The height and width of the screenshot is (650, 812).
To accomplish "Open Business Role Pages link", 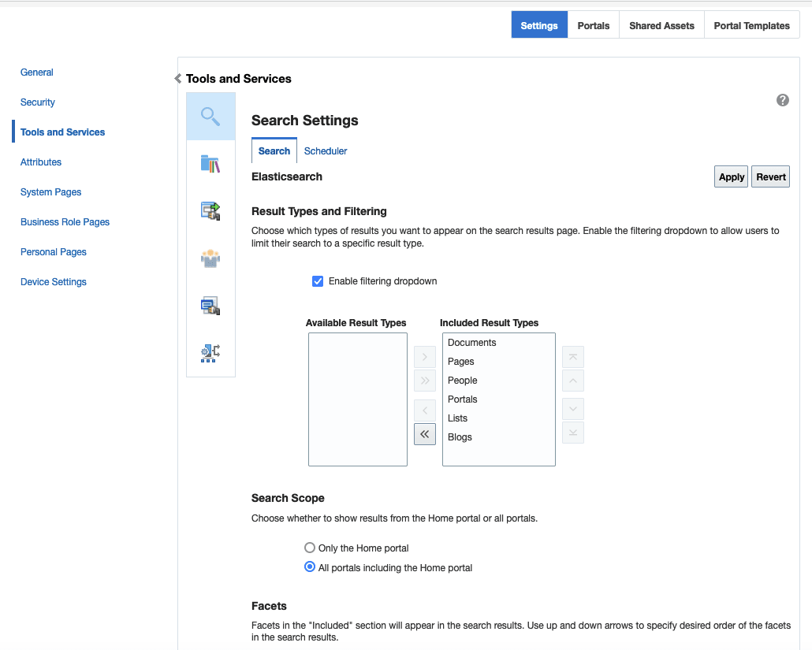I will click(65, 222).
